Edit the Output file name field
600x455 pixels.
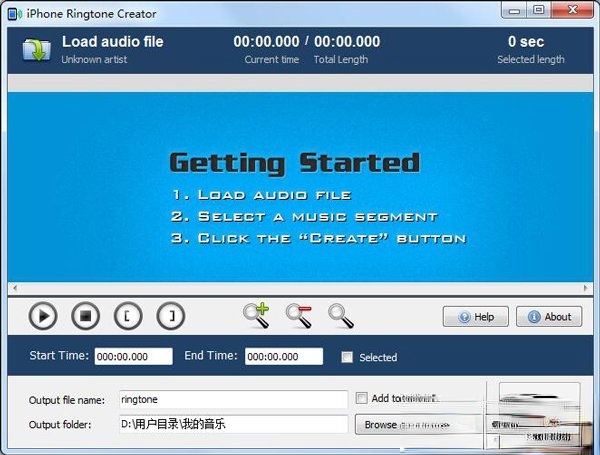[x=233, y=400]
